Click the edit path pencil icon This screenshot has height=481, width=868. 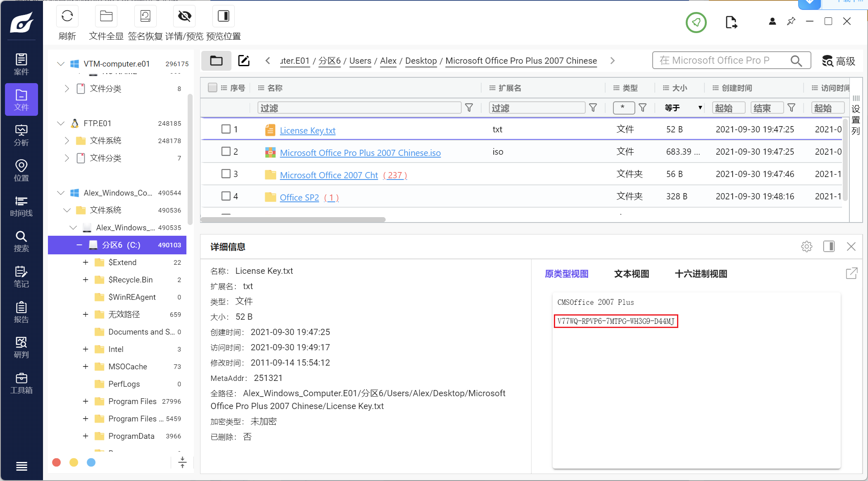[244, 61]
